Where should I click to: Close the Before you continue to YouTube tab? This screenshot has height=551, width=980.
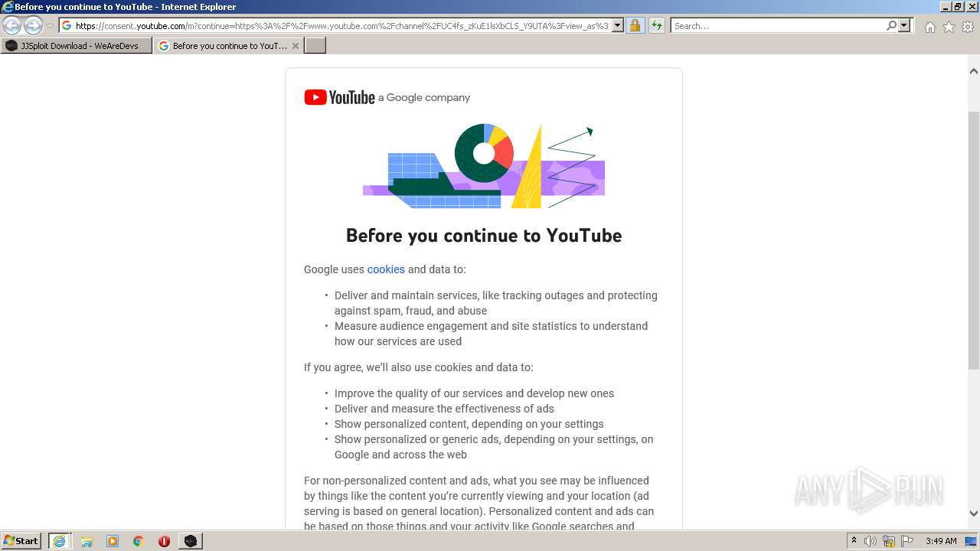[x=296, y=46]
